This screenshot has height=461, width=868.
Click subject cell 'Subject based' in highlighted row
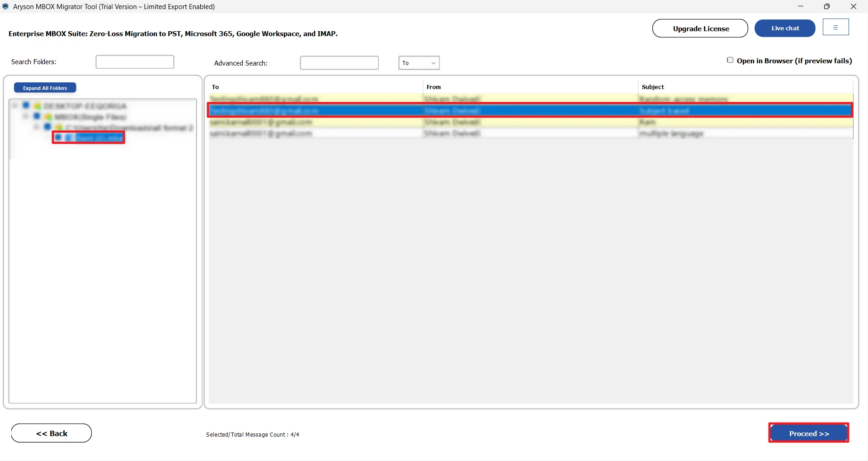tap(664, 111)
